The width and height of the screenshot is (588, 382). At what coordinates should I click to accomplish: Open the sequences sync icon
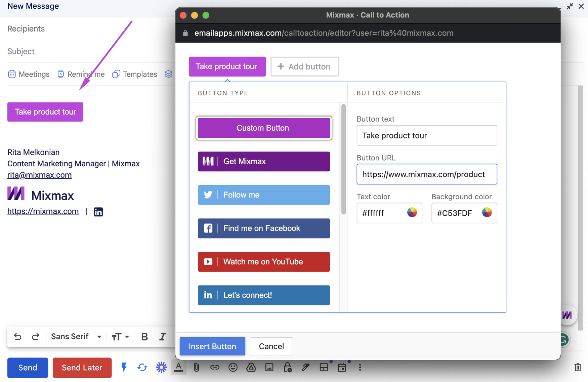coord(142,367)
